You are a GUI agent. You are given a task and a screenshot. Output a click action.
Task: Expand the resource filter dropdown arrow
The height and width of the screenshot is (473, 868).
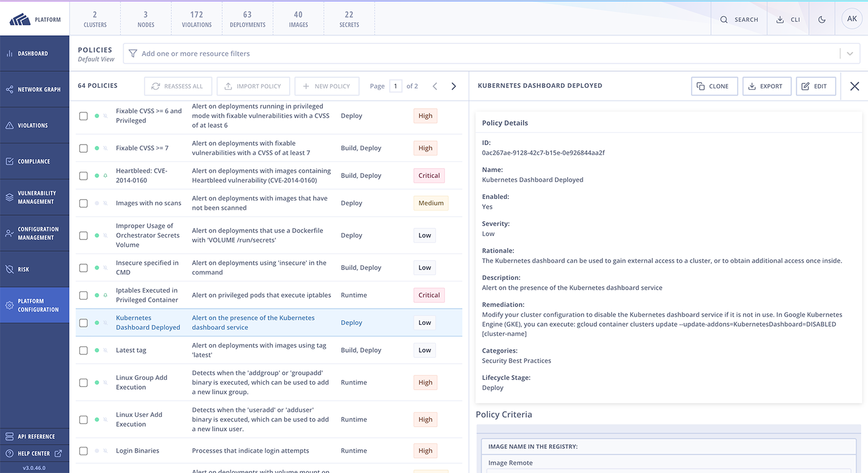pyautogui.click(x=849, y=54)
